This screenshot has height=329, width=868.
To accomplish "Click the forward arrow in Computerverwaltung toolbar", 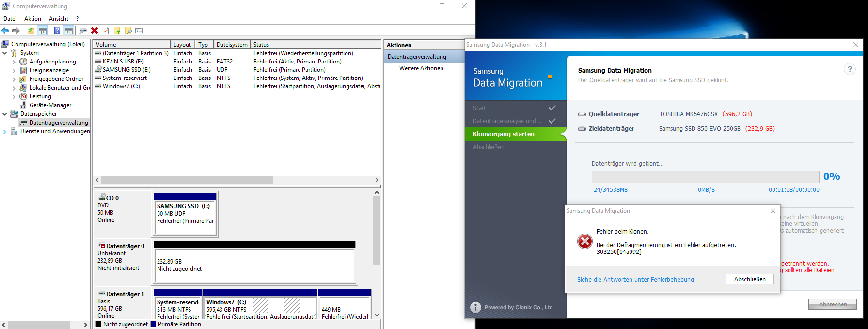I will [x=16, y=31].
